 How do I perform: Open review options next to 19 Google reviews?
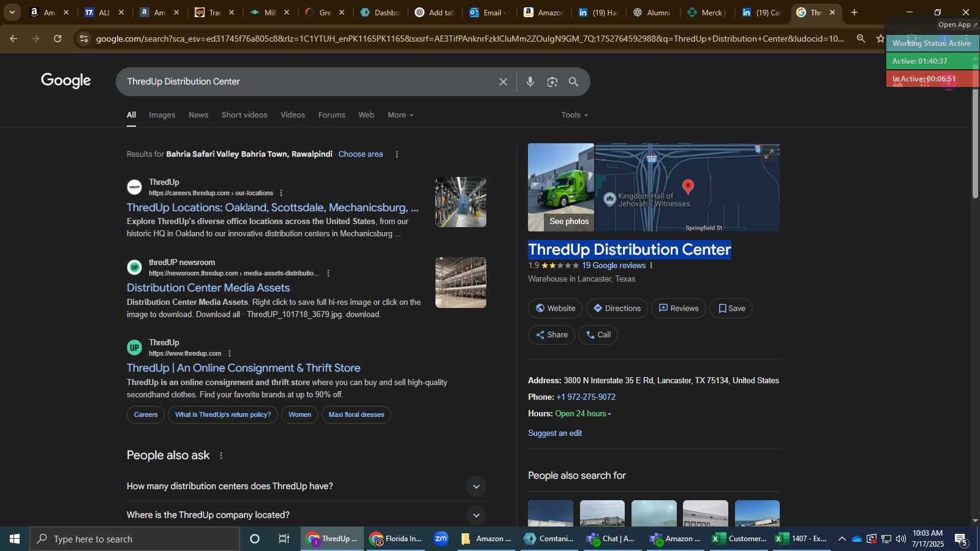click(x=651, y=266)
